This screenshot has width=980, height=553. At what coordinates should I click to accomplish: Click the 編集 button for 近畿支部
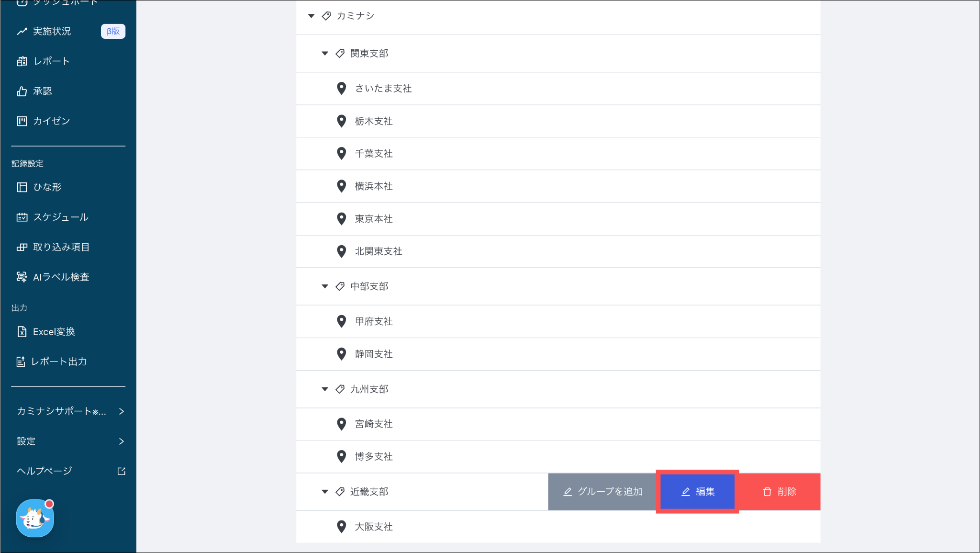pyautogui.click(x=697, y=492)
